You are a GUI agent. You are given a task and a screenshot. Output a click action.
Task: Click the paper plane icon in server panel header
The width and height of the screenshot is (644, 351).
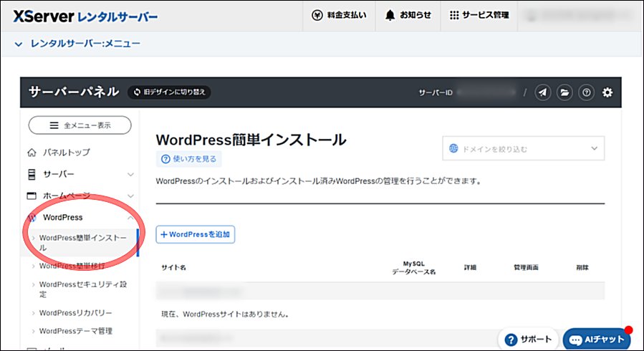click(542, 92)
